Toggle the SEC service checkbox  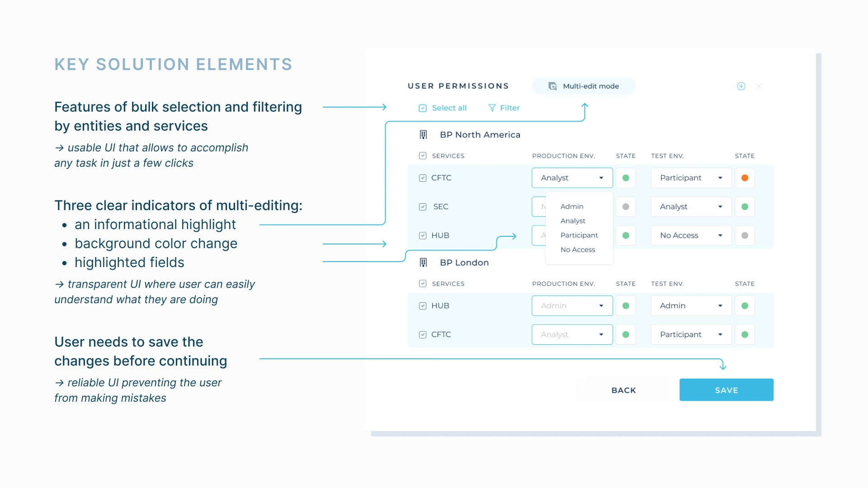423,207
